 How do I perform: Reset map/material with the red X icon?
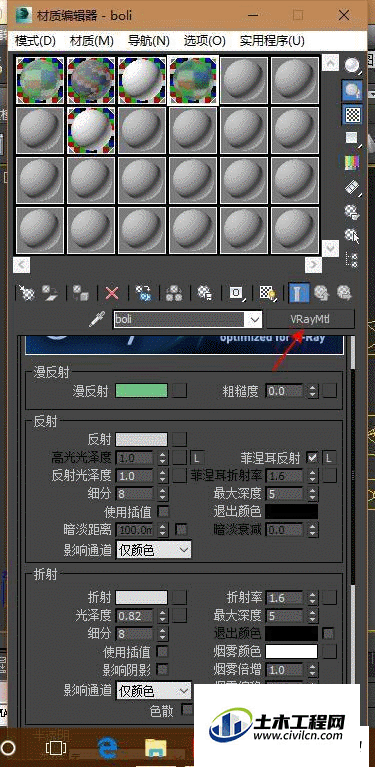112,293
